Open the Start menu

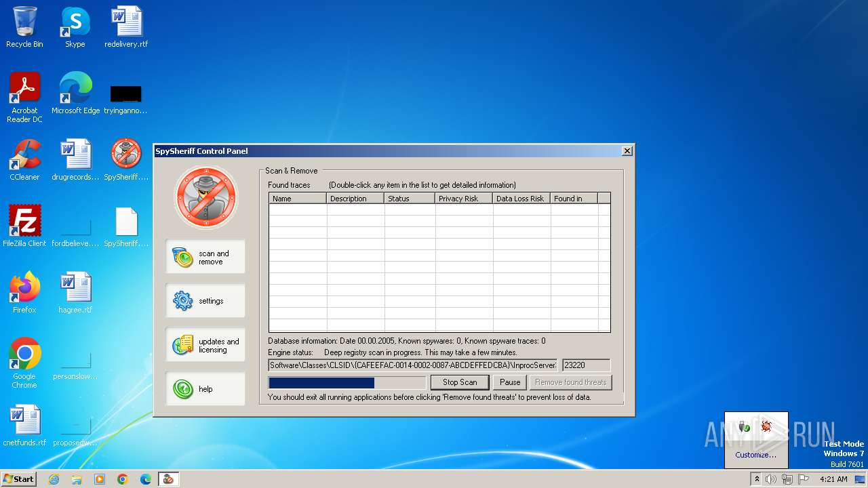coord(18,479)
